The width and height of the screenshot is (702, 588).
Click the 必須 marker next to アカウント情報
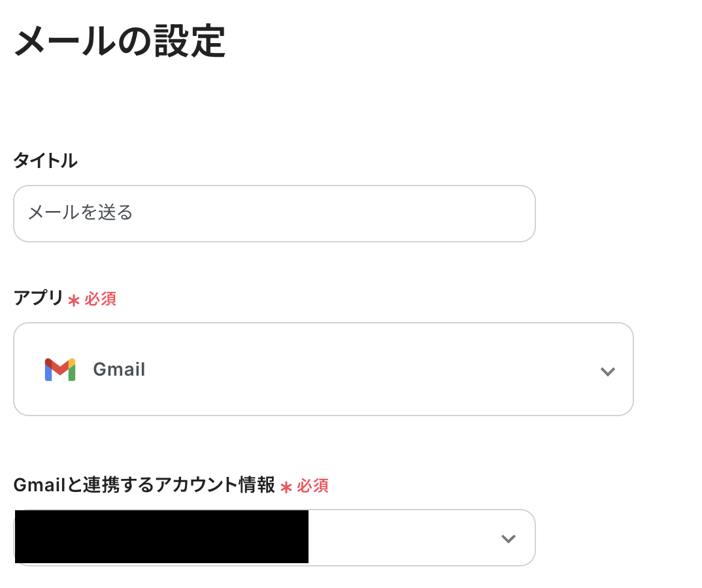point(312,486)
